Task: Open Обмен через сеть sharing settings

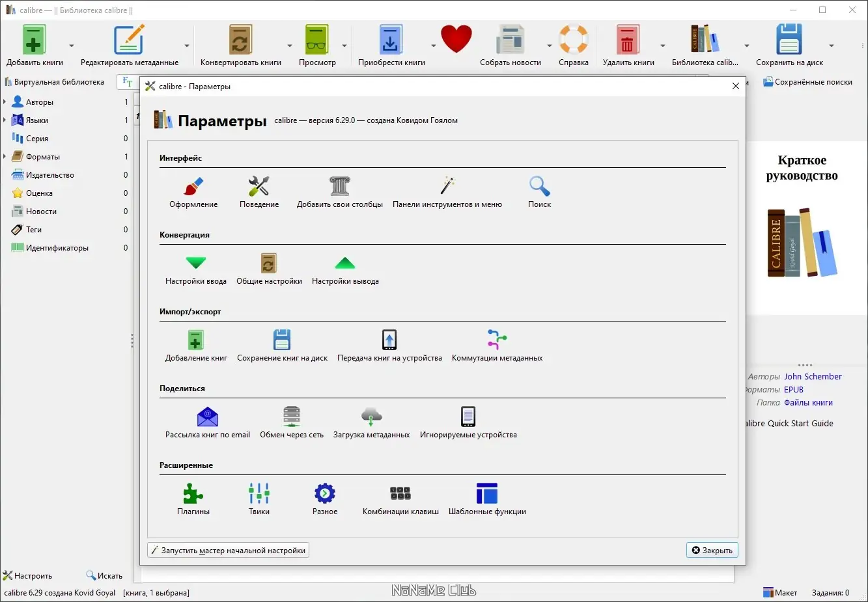Action: (x=292, y=423)
